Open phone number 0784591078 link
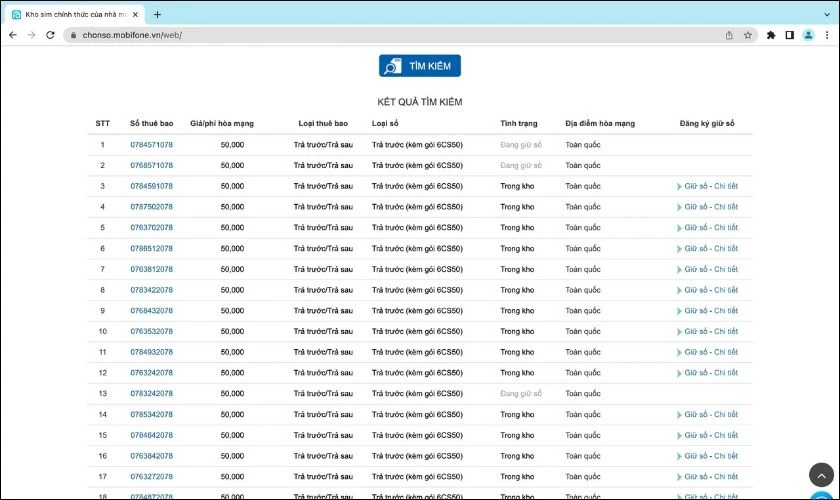Screen dimensions: 840x500 click(x=151, y=186)
